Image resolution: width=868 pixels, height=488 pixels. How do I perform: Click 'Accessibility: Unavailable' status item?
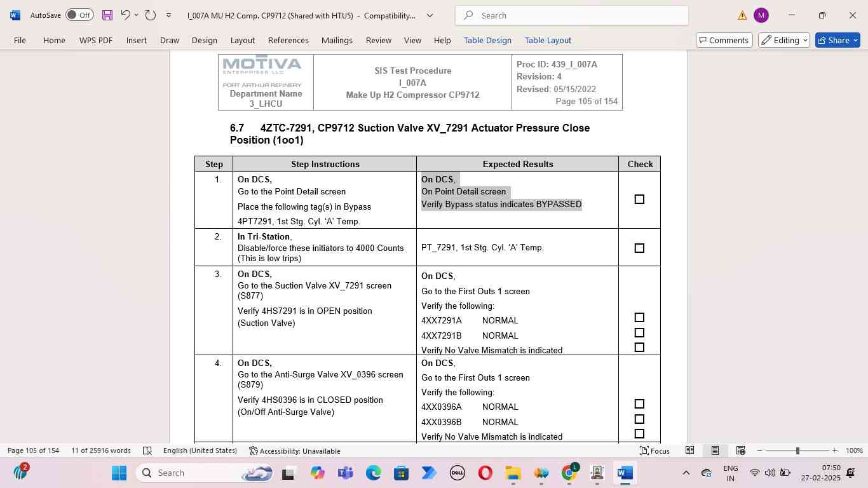coord(295,451)
